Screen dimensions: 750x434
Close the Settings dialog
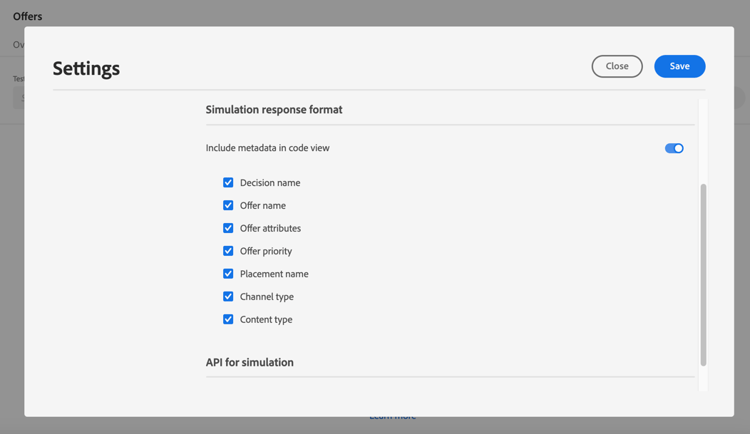click(617, 66)
